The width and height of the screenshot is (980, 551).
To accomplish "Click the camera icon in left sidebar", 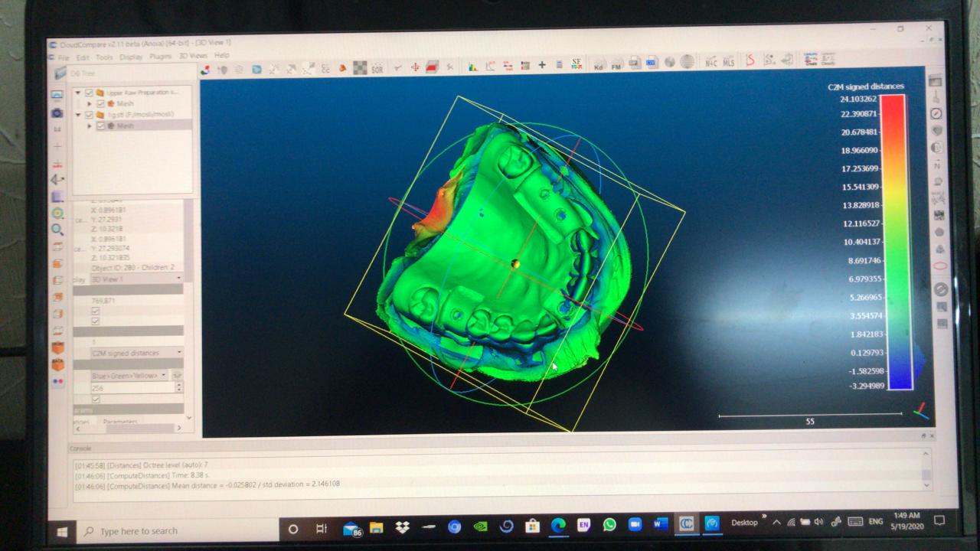I will (57, 113).
